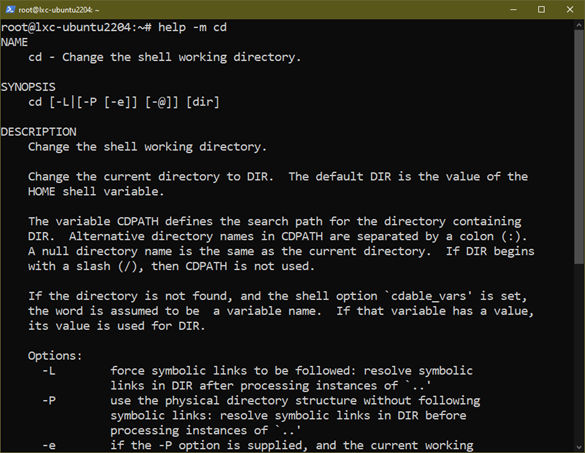Click the -e flag in the Options list
Viewport: 585px width, 453px height.
(49, 445)
